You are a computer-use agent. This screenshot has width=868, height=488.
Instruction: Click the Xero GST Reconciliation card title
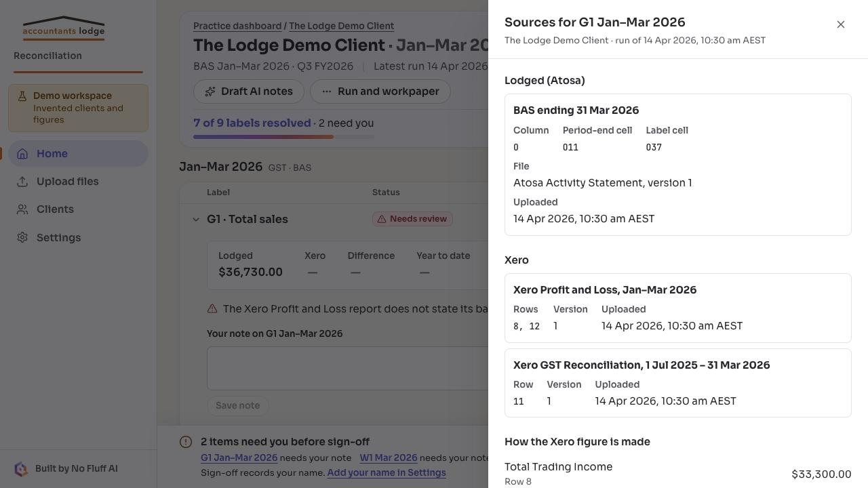point(642,365)
